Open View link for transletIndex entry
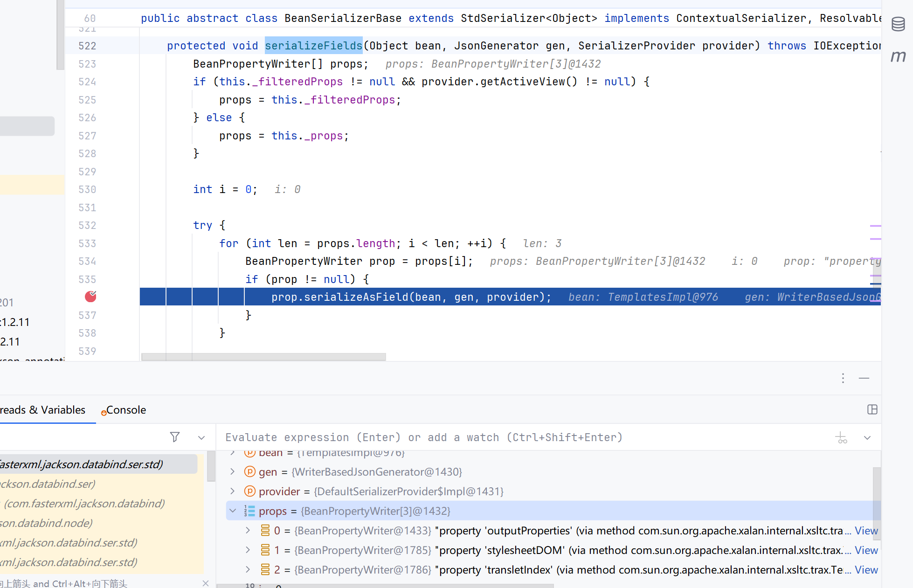Screen dimensions: 913x588 tap(866, 570)
